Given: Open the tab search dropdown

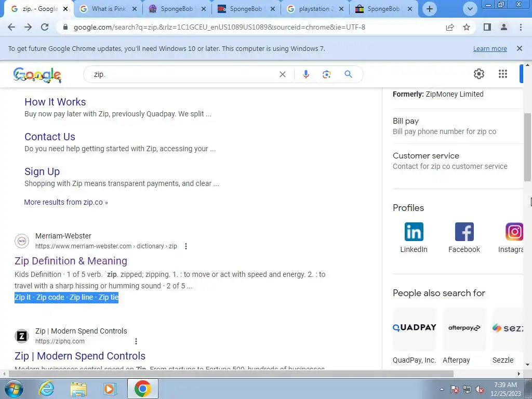Looking at the screenshot, I should [x=470, y=9].
